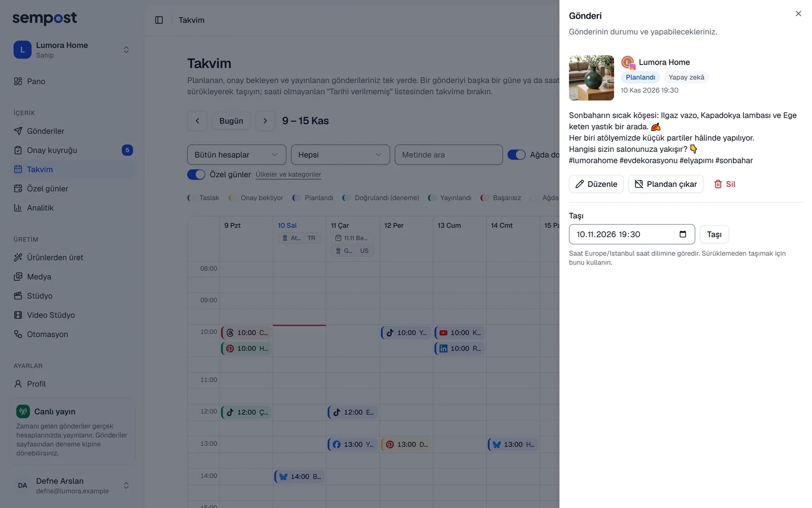Open Özel günler sidebar page
Viewport: 812px width, 508px height.
tap(73, 188)
